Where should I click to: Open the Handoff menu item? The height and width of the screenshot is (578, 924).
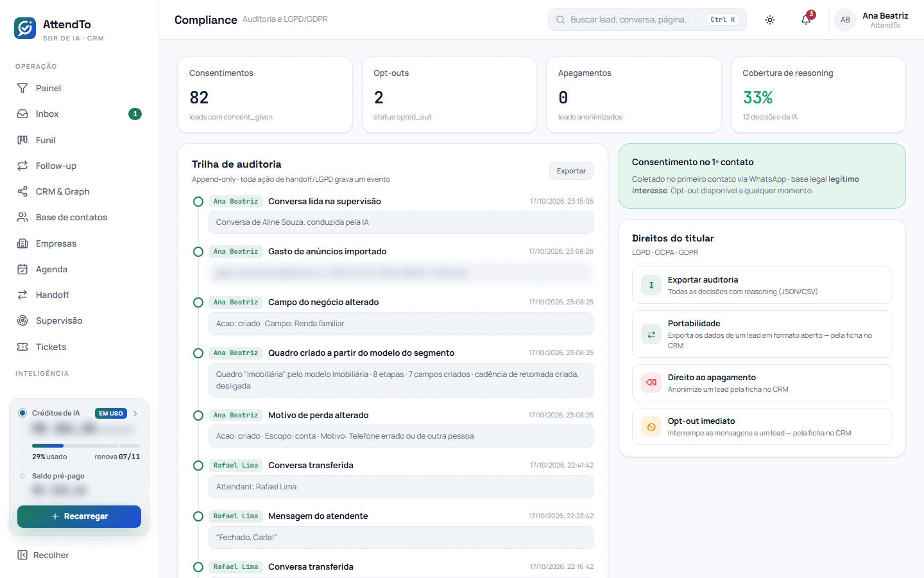[80, 295]
